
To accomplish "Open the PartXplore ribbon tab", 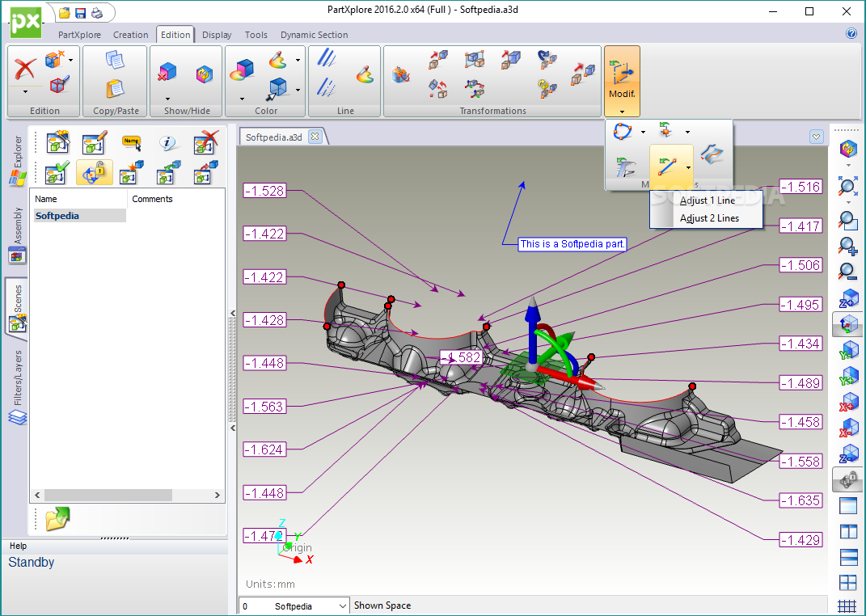I will point(79,35).
